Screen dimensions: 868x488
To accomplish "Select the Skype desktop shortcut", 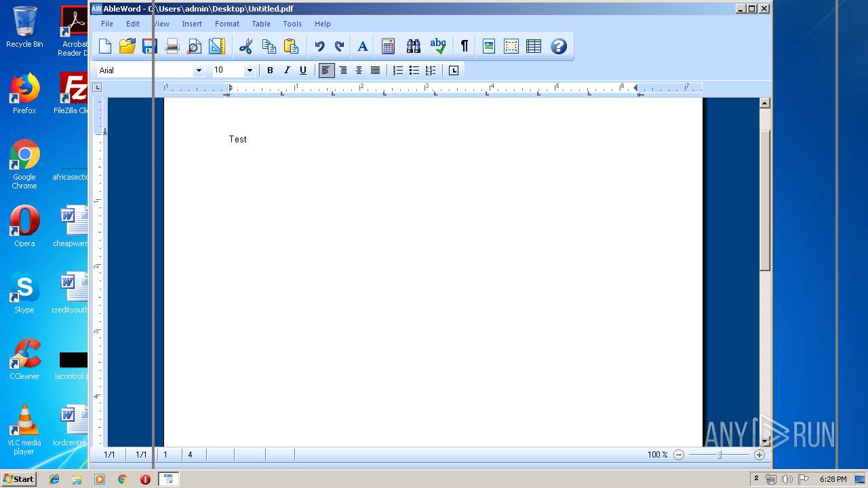I will 24,293.
